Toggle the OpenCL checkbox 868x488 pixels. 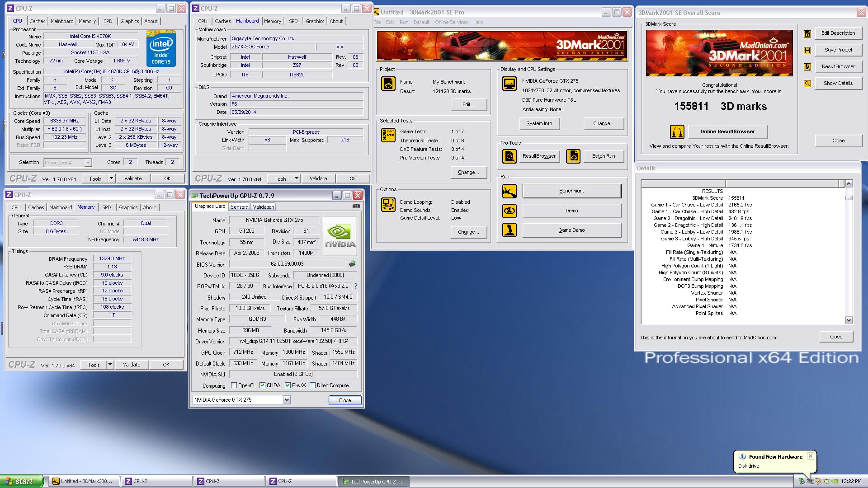click(x=234, y=385)
